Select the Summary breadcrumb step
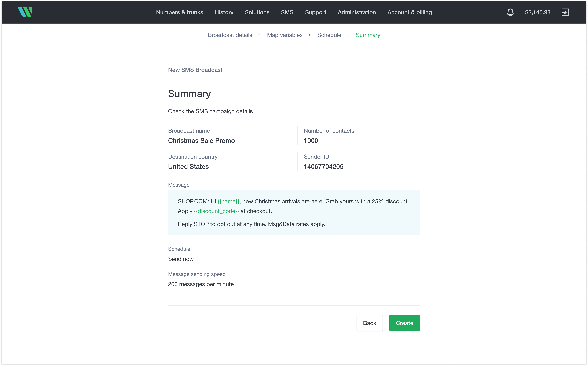Viewport: 588px width, 366px height. (368, 35)
